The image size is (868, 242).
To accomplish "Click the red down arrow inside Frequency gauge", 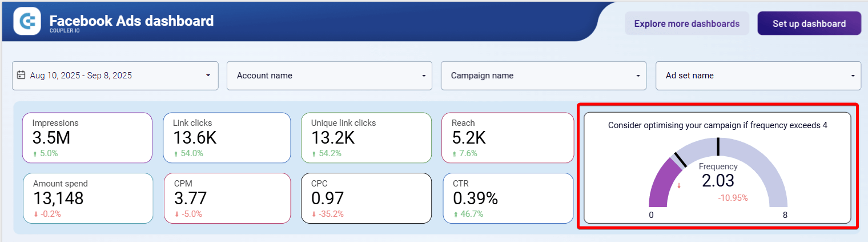I will point(679,186).
